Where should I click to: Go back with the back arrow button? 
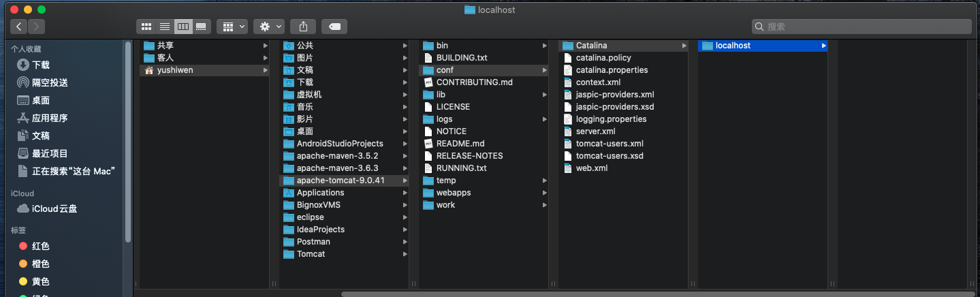click(18, 27)
